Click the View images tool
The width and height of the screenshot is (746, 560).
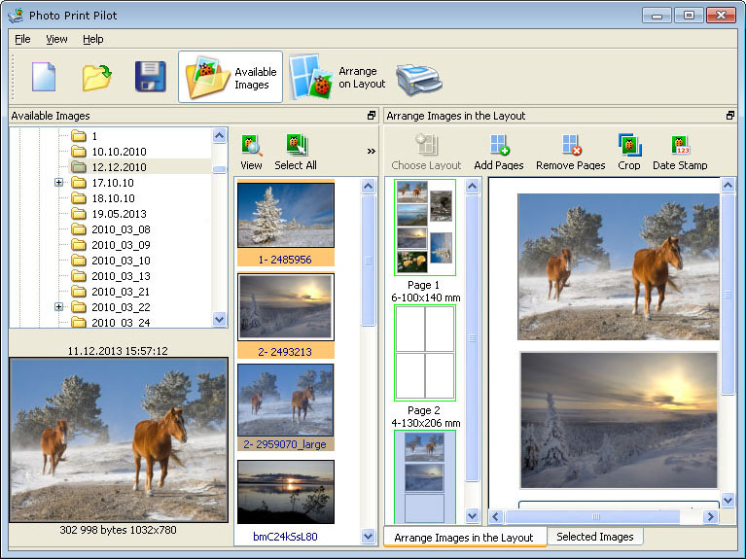point(251,153)
